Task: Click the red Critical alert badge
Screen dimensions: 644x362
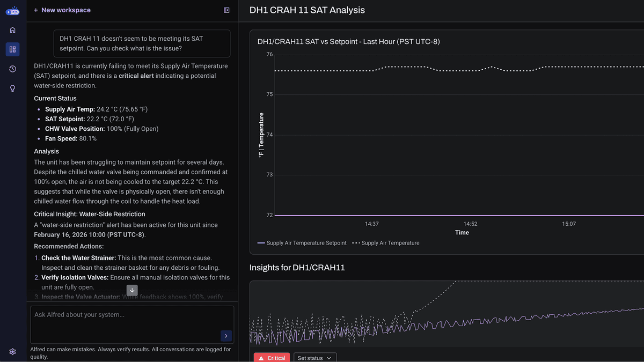Action: tap(272, 358)
